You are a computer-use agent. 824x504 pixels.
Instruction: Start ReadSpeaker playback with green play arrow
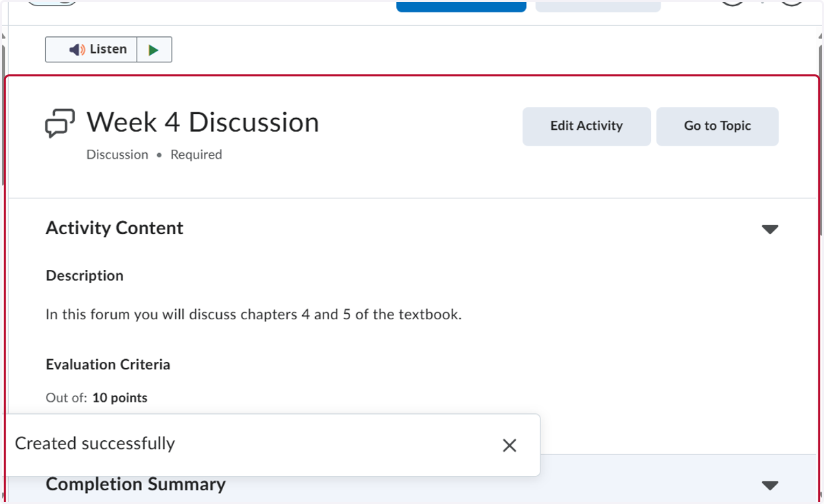pos(154,49)
